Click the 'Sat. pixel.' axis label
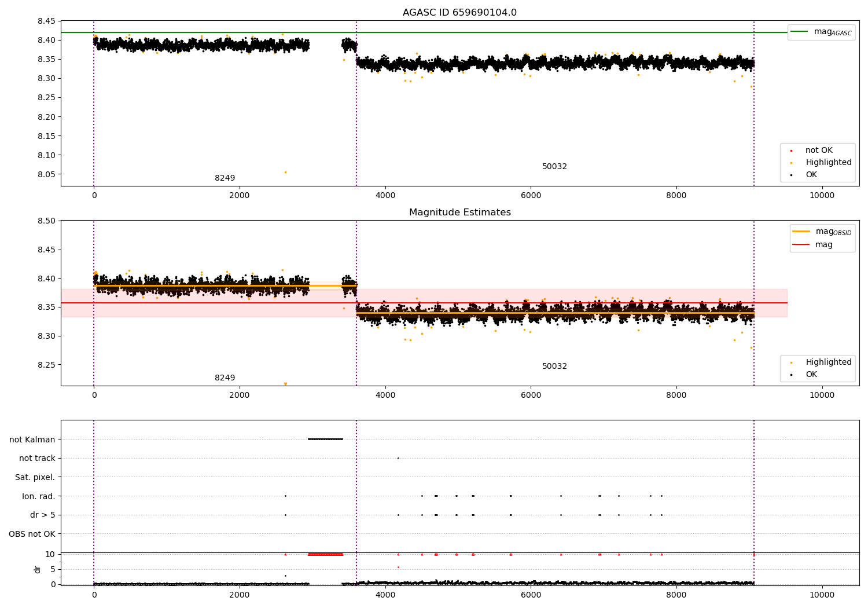The width and height of the screenshot is (868, 608). click(x=35, y=477)
